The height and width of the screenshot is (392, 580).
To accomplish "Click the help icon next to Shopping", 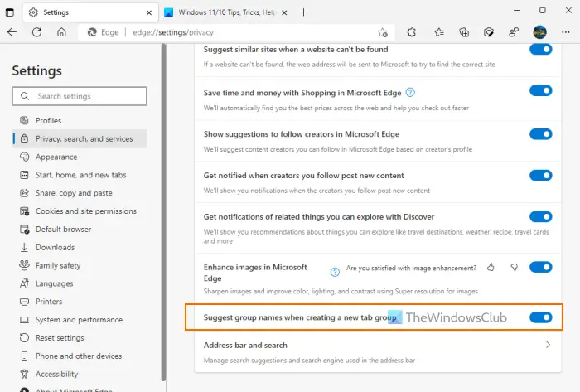I will point(410,93).
